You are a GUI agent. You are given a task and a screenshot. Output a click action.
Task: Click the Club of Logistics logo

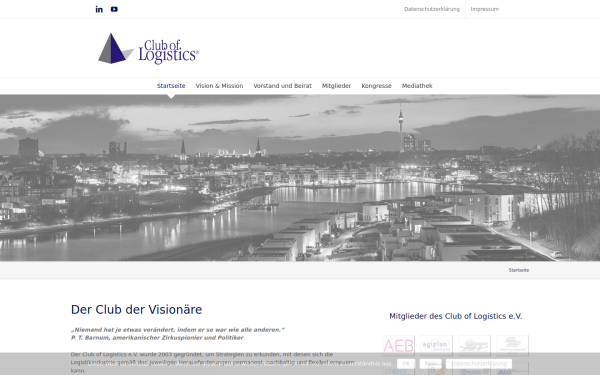pyautogui.click(x=148, y=49)
